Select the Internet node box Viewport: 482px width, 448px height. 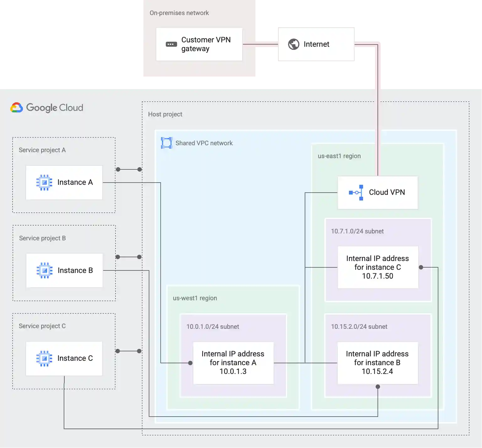[316, 44]
